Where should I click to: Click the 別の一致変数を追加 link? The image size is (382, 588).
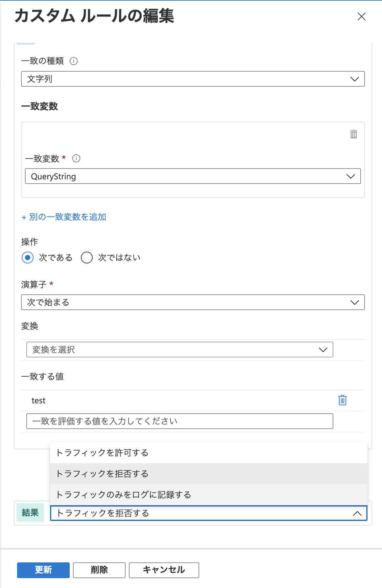[x=64, y=217]
